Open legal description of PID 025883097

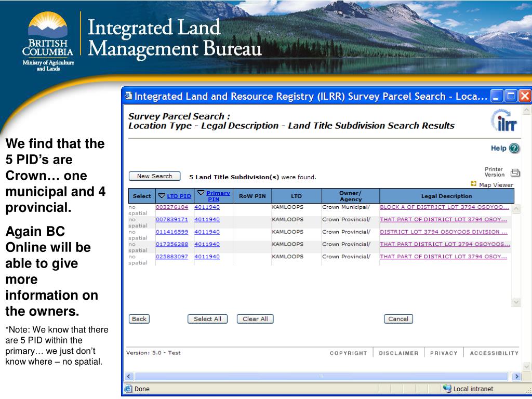444,257
